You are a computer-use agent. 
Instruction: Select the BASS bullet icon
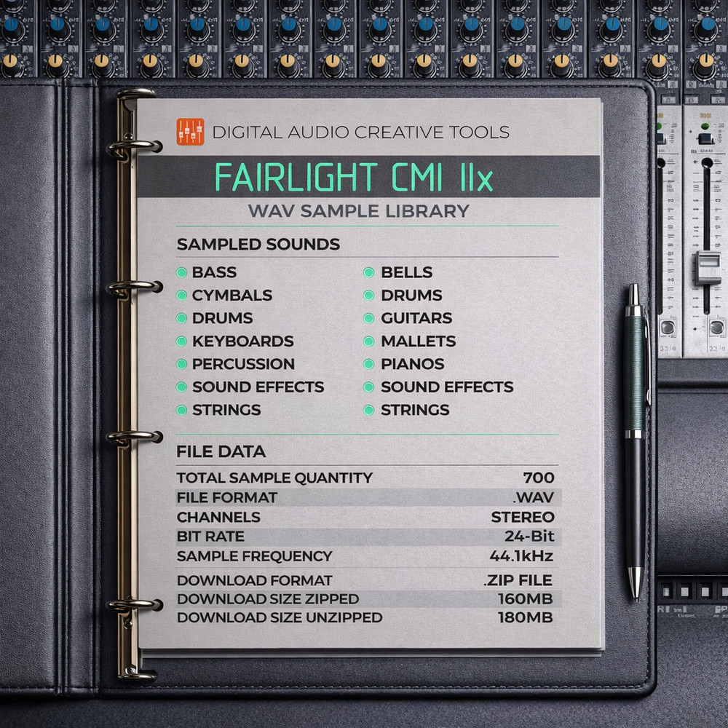[x=181, y=272]
